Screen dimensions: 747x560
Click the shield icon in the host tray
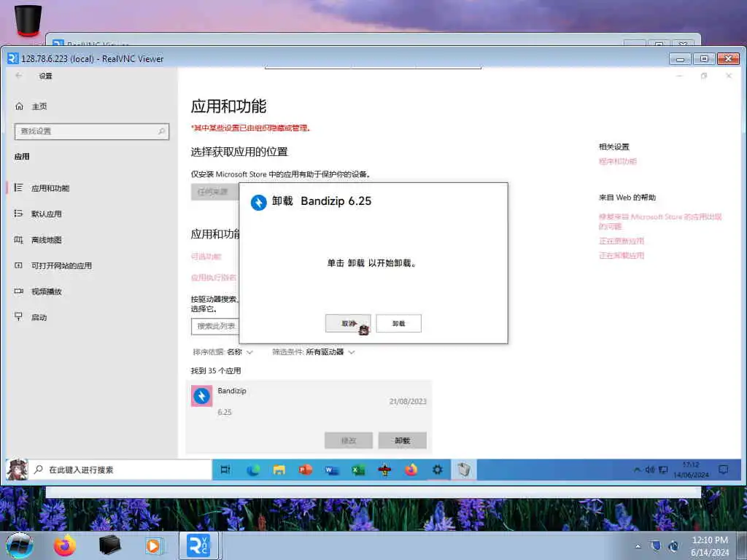click(x=656, y=546)
